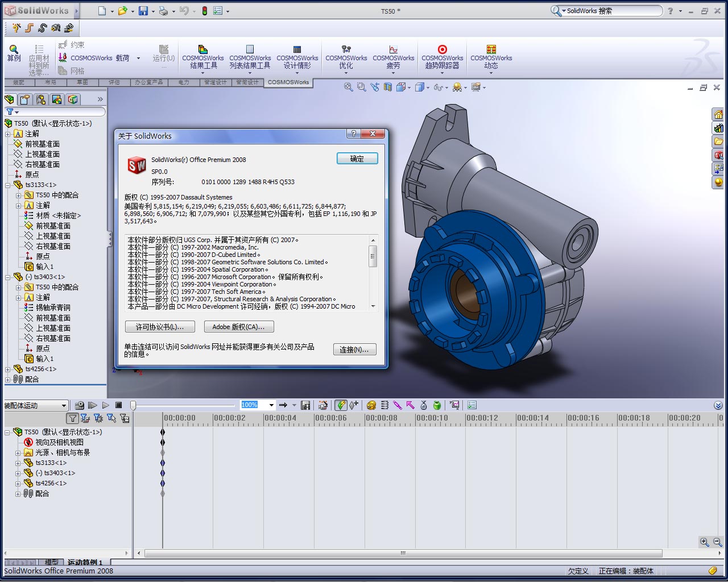Click the Zoom to Area icon in the viewport
Image resolution: width=728 pixels, height=582 pixels.
click(362, 87)
